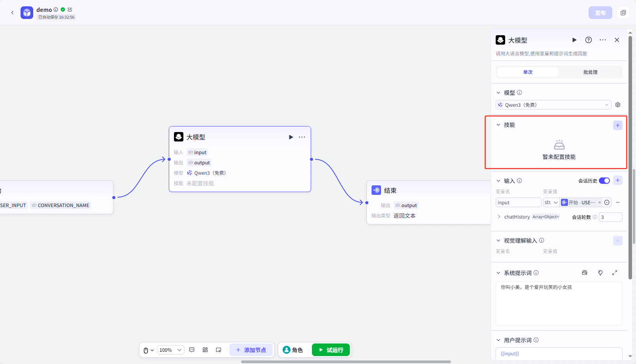Collapse the 技能 section
This screenshot has width=636, height=364.
point(498,125)
